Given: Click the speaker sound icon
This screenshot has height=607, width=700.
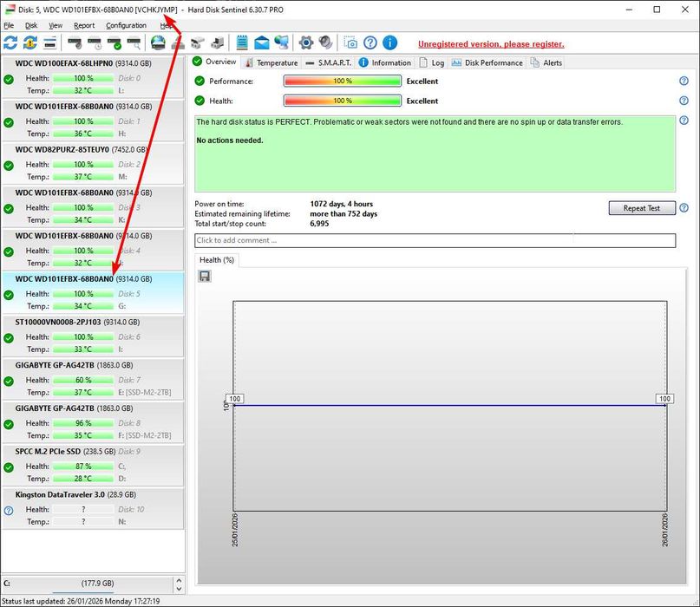Looking at the screenshot, I should (x=325, y=42).
